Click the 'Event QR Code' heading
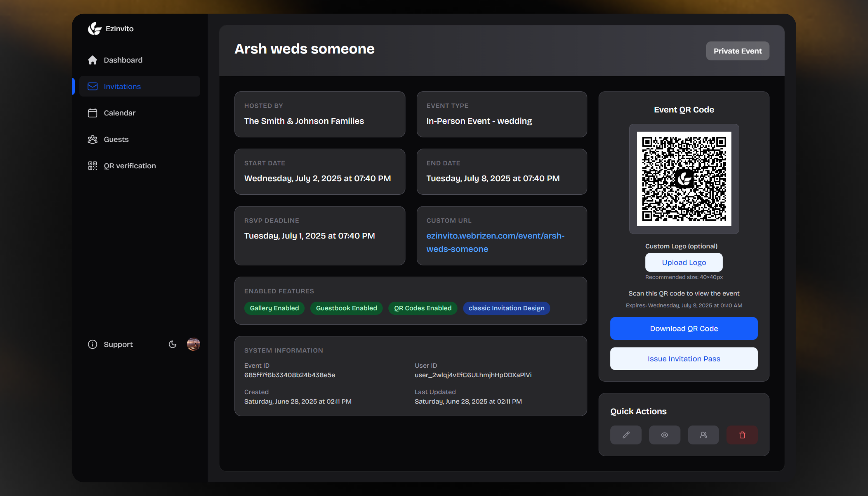868x496 pixels. (684, 110)
